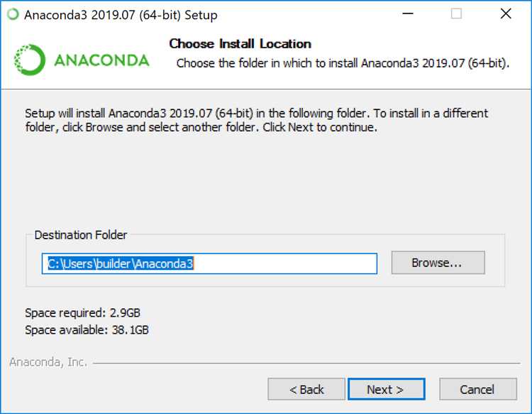532x414 pixels.
Task: Click the Anaconda icon in the title bar
Action: tap(13, 14)
